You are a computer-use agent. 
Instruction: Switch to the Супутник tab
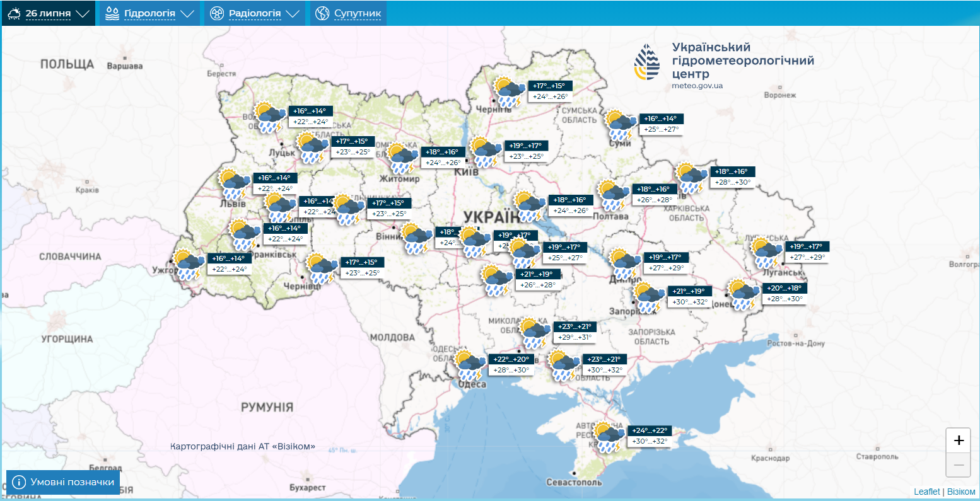tap(347, 13)
